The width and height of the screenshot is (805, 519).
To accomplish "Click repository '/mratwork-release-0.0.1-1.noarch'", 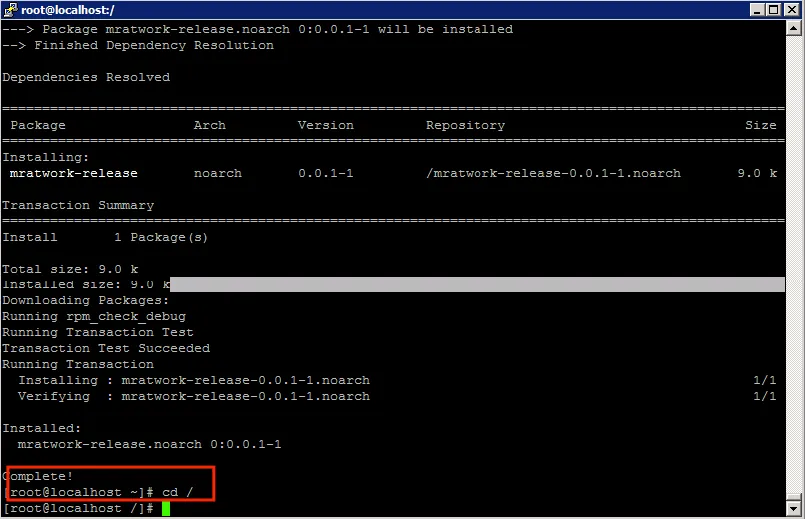I will pyautogui.click(x=553, y=174).
